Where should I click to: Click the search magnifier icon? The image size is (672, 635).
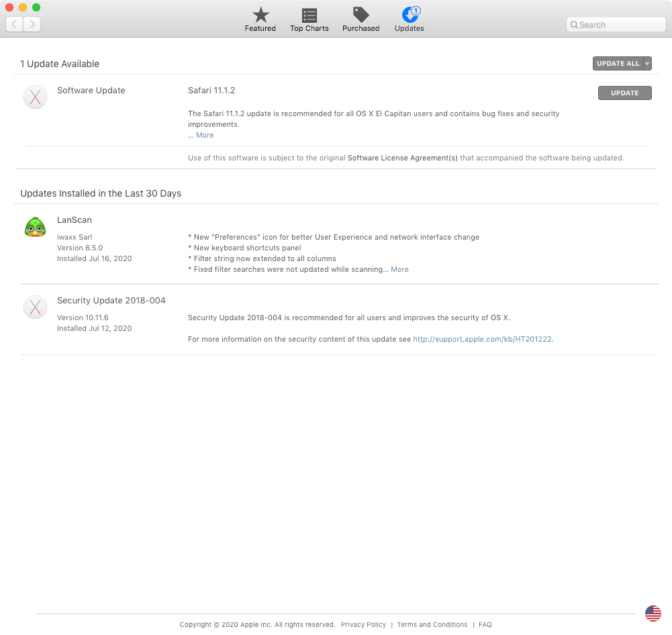click(574, 25)
